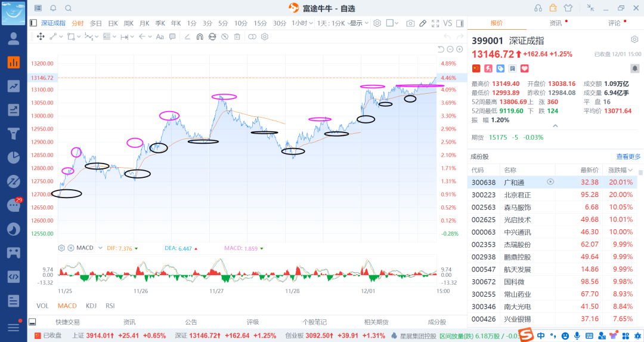
Task: Select stock row 北京君正
Action: 553,195
